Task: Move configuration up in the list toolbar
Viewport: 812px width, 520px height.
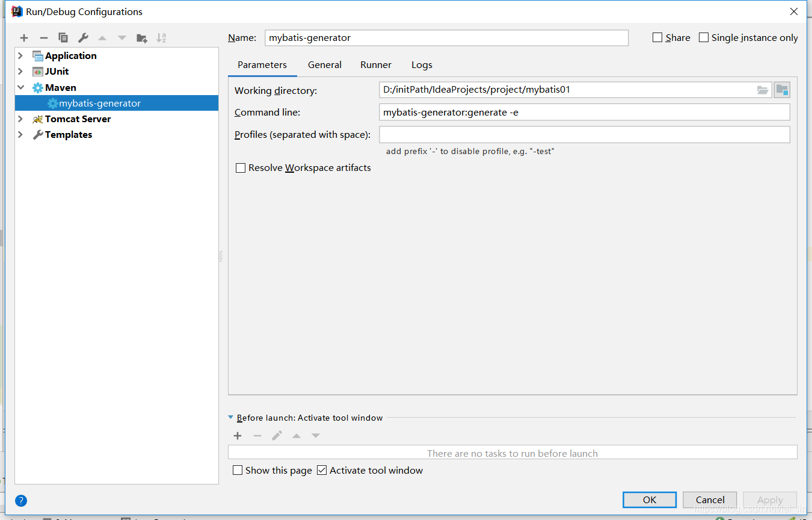Action: pos(102,38)
